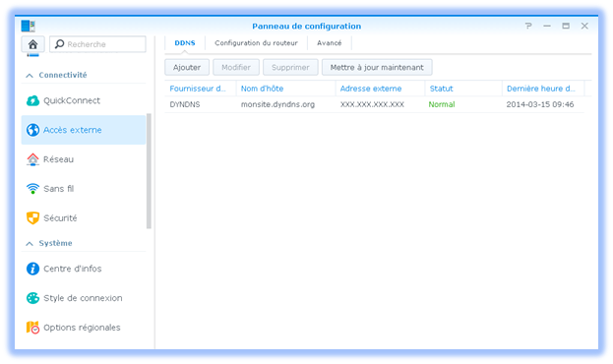Open Sans fil wireless icon
This screenshot has width=613, height=364.
[x=32, y=189]
